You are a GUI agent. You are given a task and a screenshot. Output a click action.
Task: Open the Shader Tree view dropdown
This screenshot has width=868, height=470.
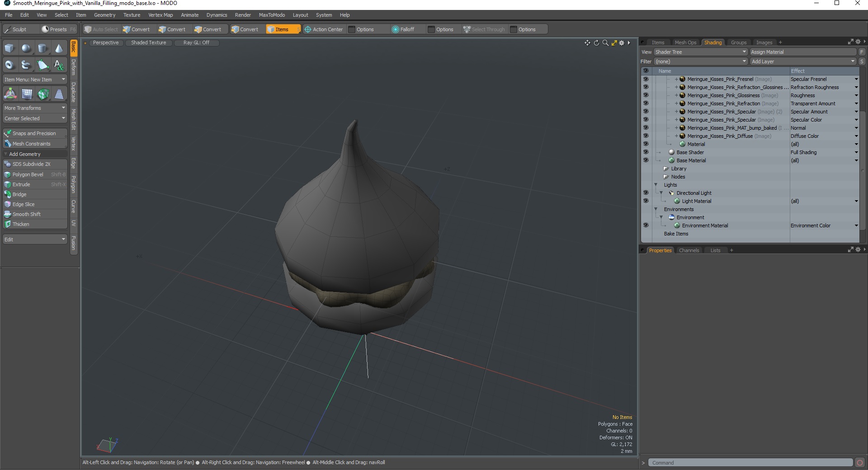click(701, 52)
